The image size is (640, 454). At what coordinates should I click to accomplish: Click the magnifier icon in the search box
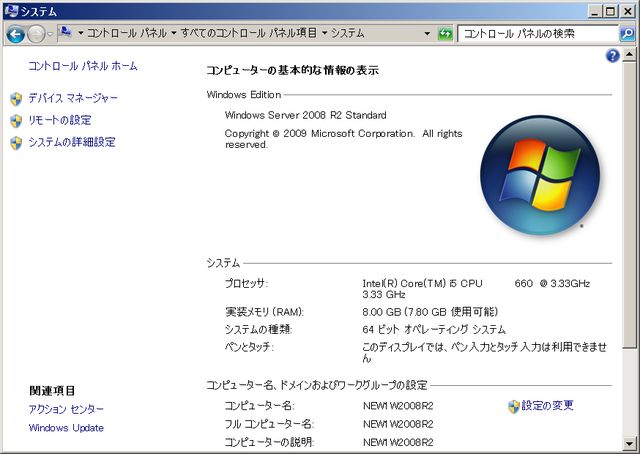tap(626, 33)
